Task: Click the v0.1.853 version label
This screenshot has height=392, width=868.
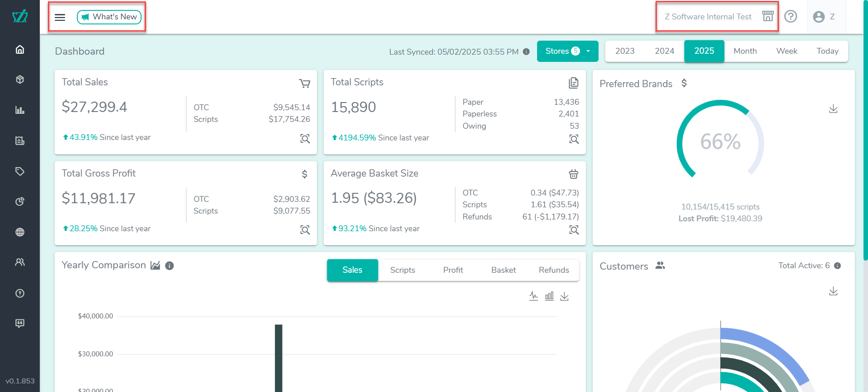Action: click(x=20, y=381)
